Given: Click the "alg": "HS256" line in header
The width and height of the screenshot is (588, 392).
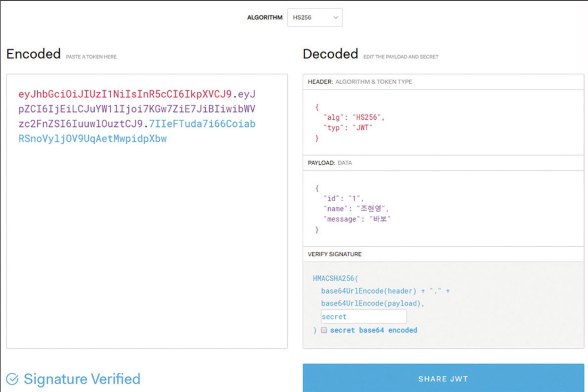Looking at the screenshot, I should tap(354, 117).
